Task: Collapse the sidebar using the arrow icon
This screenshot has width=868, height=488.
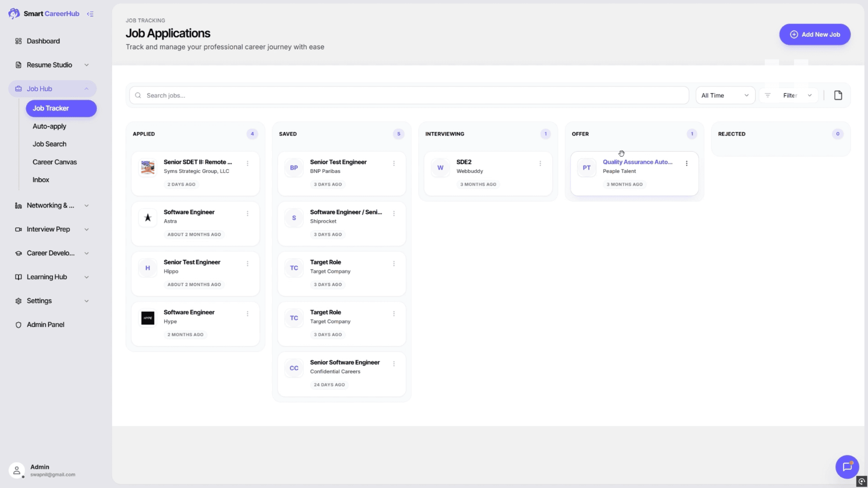Action: coord(90,14)
